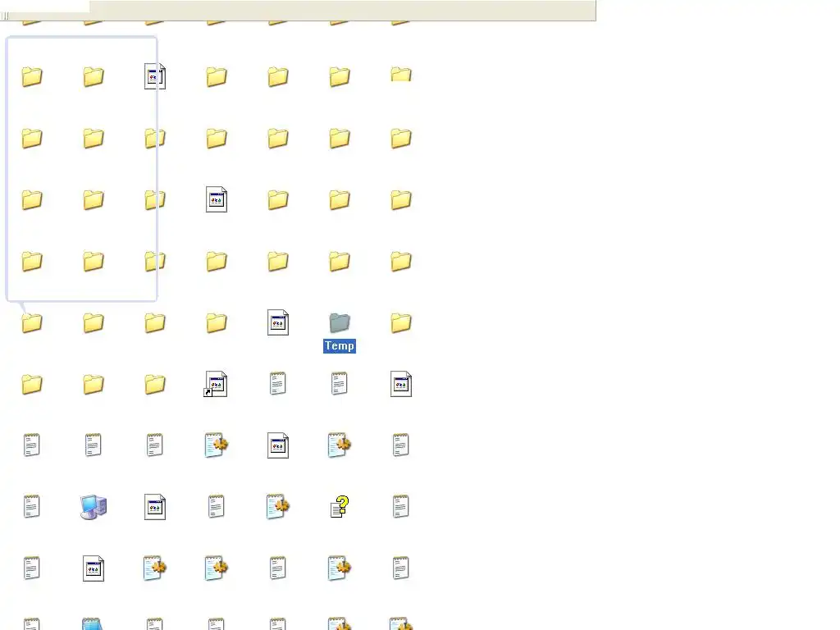Screen dimensions: 840x630
Task: Select gear-badged file directly above help file icon
Action: pos(340,445)
